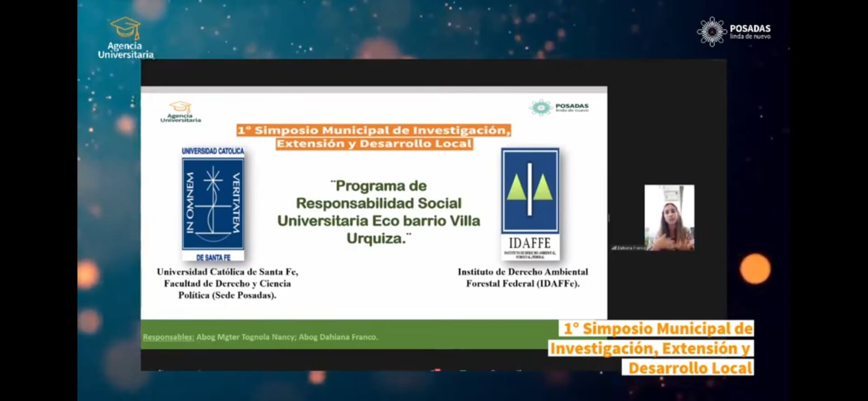Click the 'Extensión y Desarrollo Local' heading line in the slide
The height and width of the screenshot is (401, 868).
(374, 144)
